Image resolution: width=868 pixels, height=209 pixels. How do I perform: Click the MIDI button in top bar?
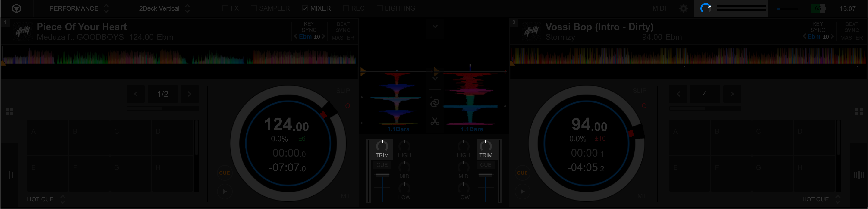point(659,8)
